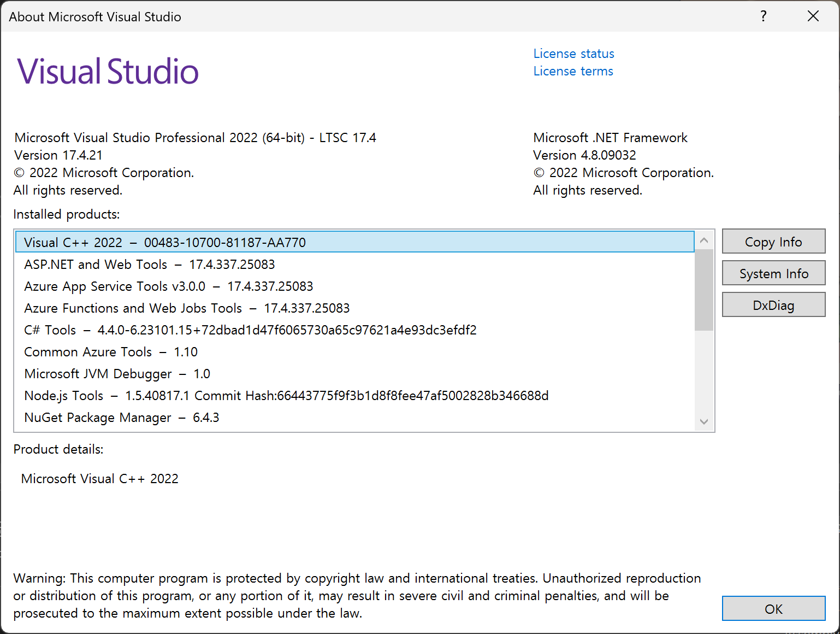Click the Visual Studio Professional 2022 LTSC line
Viewport: 840px width, 634px height.
coord(195,138)
